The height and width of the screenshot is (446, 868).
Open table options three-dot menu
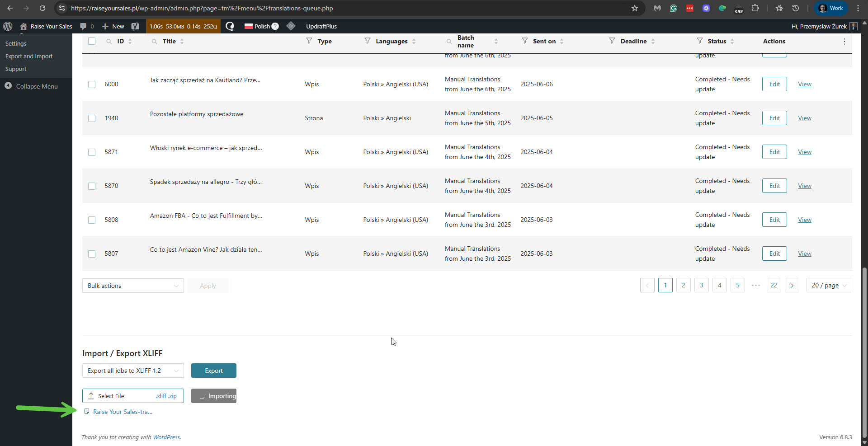(844, 42)
